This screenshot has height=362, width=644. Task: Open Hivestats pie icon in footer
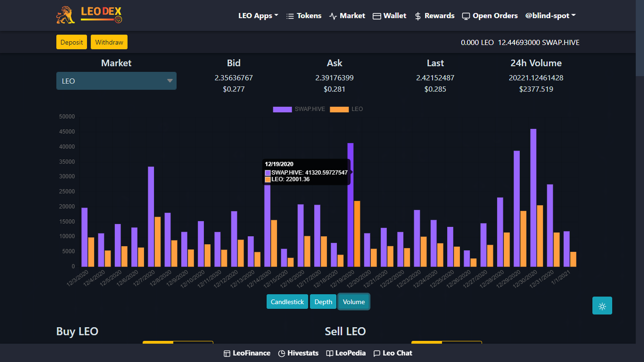(x=282, y=353)
